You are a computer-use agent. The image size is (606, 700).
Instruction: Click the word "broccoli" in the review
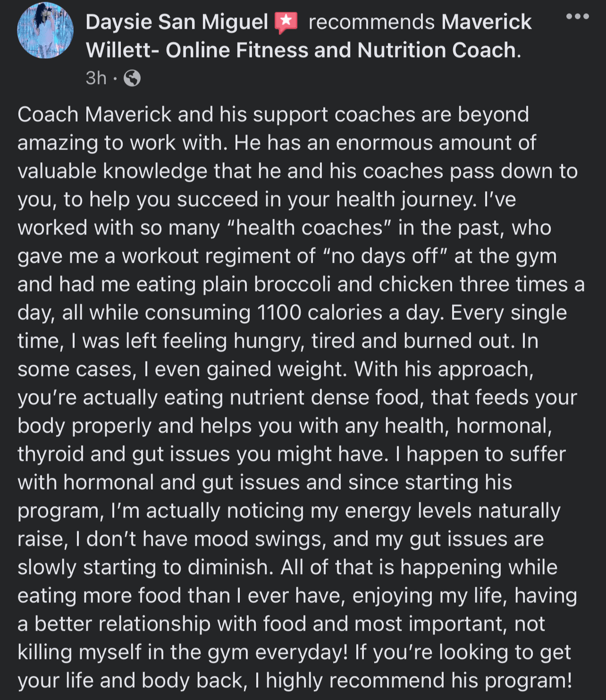(x=292, y=284)
